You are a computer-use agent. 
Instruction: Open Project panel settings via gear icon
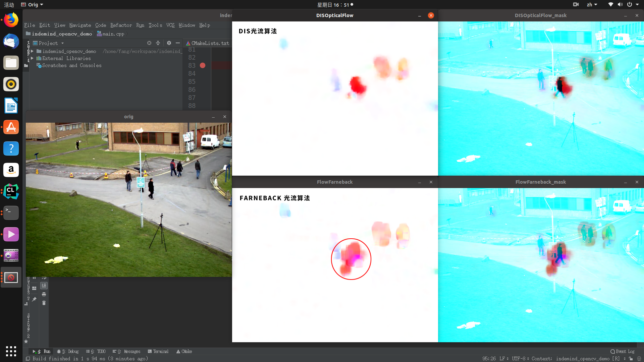click(169, 43)
